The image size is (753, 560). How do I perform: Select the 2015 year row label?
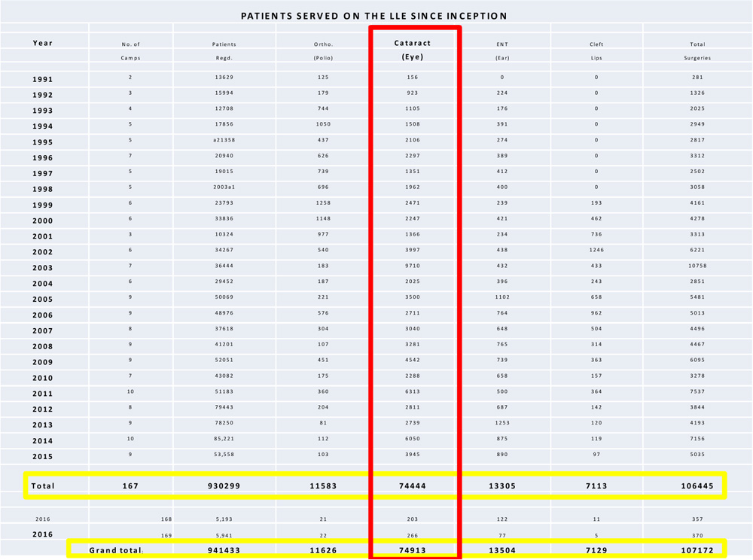[43, 457]
